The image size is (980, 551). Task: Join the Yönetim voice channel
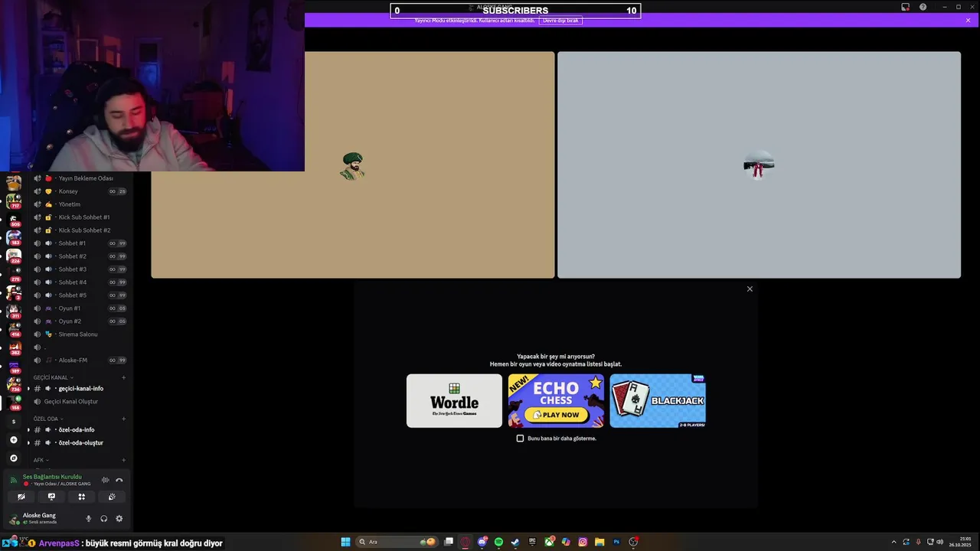click(x=80, y=204)
